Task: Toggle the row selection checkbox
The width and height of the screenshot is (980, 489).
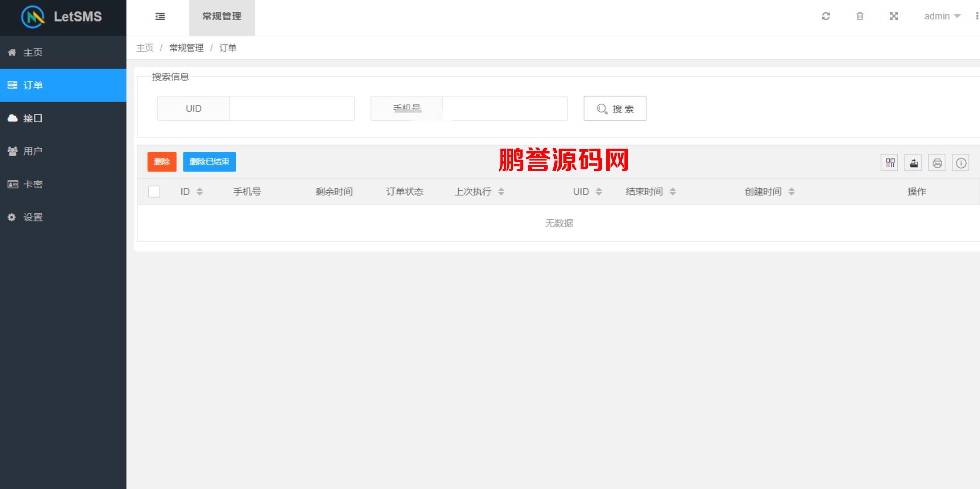Action: 154,192
